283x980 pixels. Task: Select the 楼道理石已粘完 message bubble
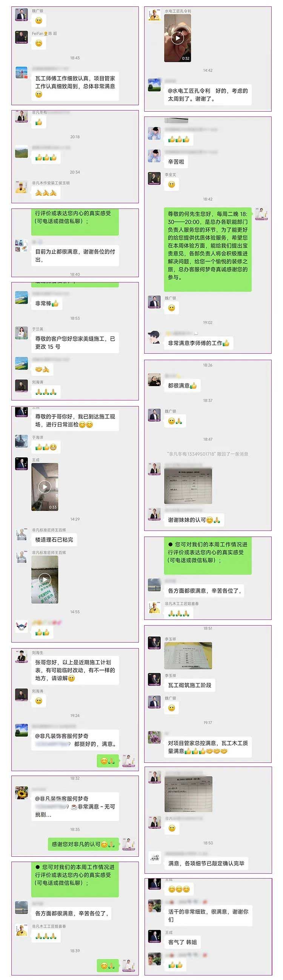click(x=54, y=540)
